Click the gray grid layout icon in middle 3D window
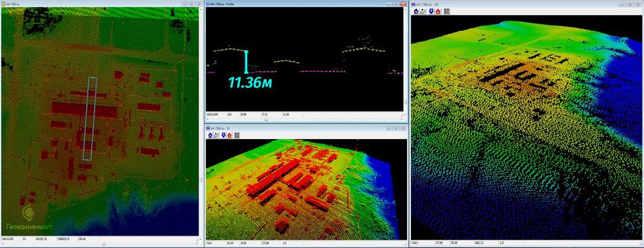 coord(237,135)
